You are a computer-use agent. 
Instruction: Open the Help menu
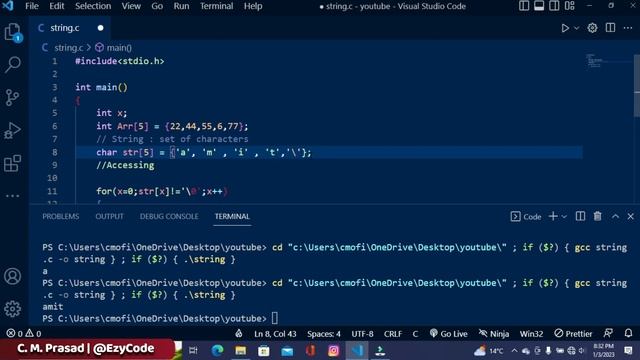tap(253, 6)
